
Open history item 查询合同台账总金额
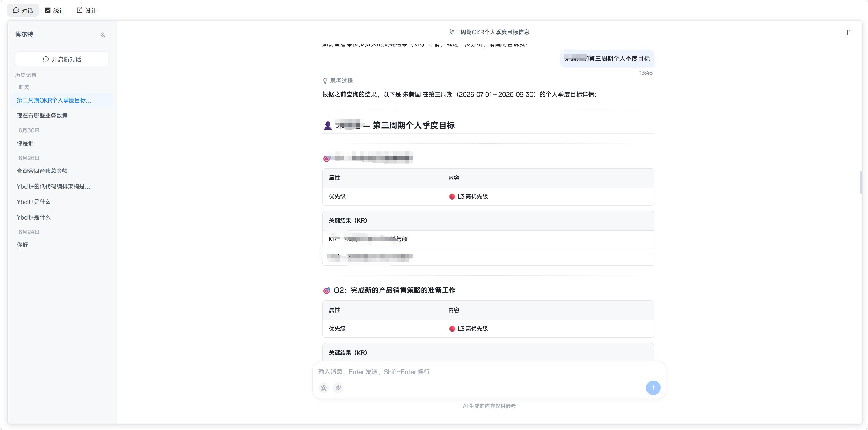point(62,171)
